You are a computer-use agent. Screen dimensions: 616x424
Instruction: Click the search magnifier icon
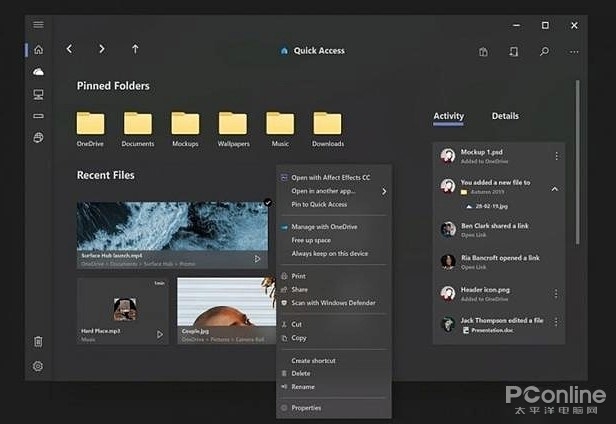click(544, 51)
